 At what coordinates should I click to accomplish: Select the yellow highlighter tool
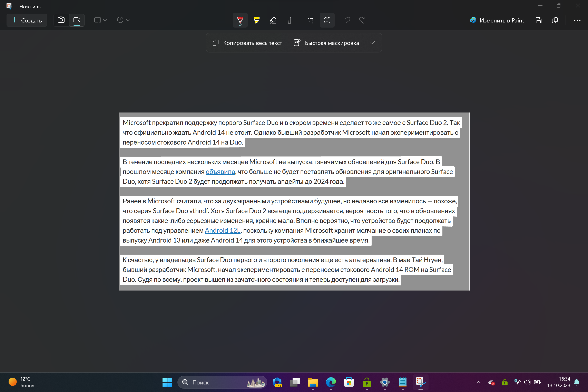point(256,20)
